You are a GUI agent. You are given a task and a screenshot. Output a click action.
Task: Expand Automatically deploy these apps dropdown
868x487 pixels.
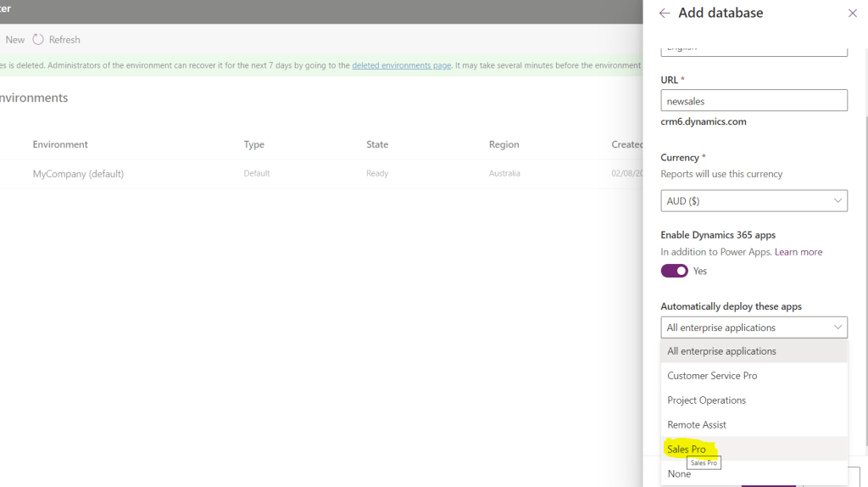coord(754,327)
